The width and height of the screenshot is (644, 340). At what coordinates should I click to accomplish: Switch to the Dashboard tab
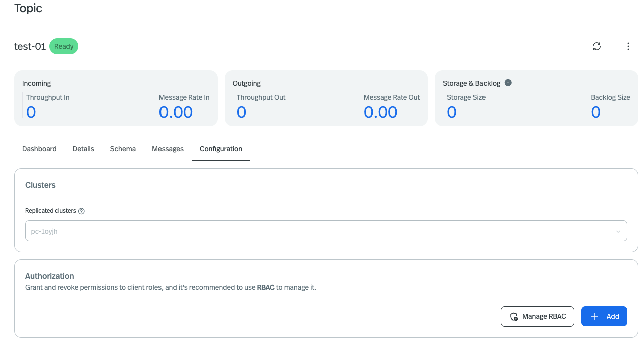click(39, 149)
